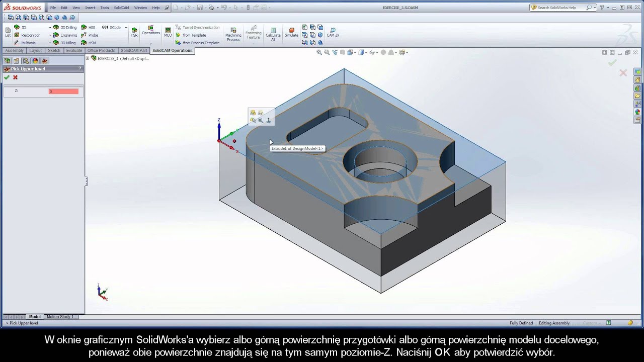Select the FeatureManager design tree tab
This screenshot has height=362, width=644.
7,60
